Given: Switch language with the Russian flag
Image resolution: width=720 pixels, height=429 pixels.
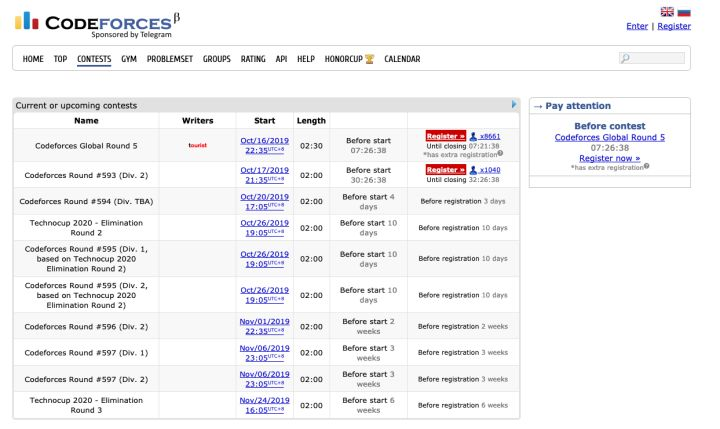Looking at the screenshot, I should click(684, 12).
